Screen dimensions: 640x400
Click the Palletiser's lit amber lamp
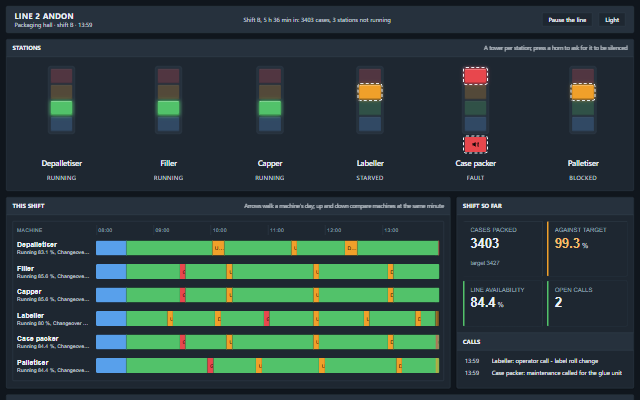tap(582, 92)
